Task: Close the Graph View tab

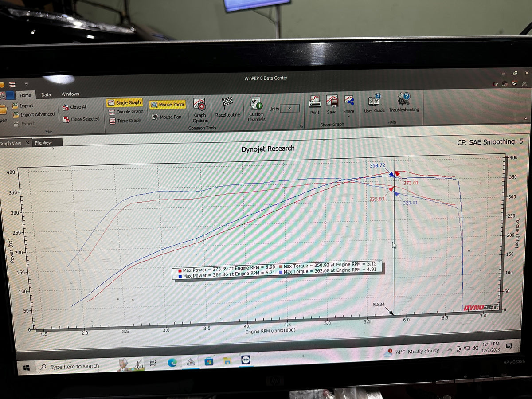Action: coord(27,143)
